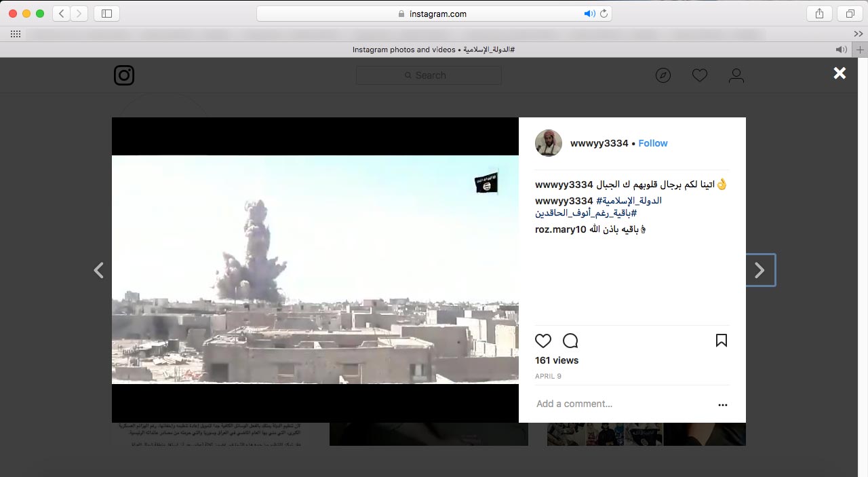Screen dimensions: 868x477
Task: Like the post with heart icon
Action: click(543, 341)
